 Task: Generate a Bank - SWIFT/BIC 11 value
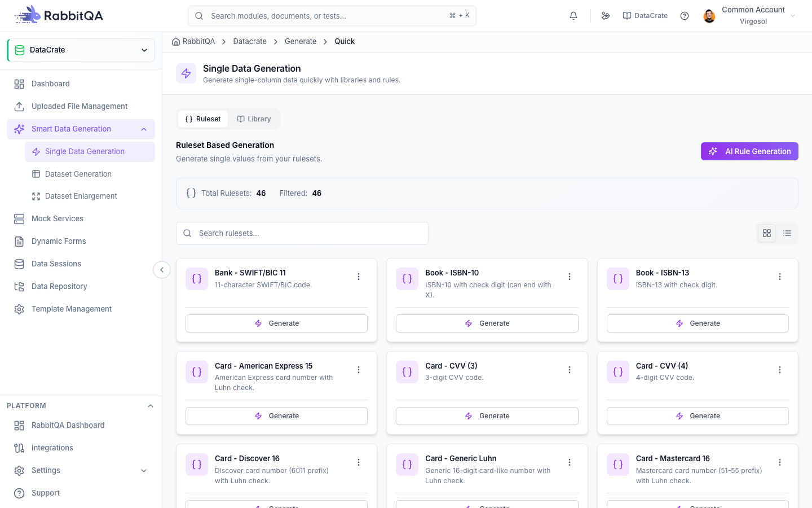(x=276, y=323)
